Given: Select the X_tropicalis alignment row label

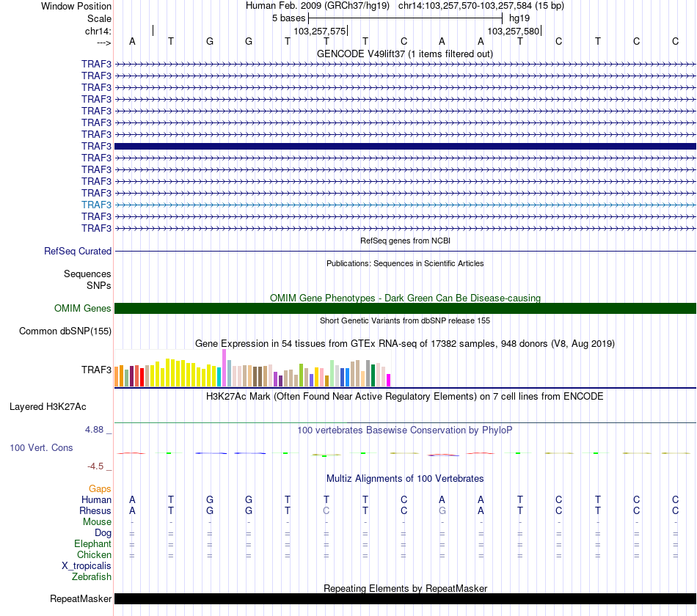Looking at the screenshot, I should pyautogui.click(x=87, y=566).
